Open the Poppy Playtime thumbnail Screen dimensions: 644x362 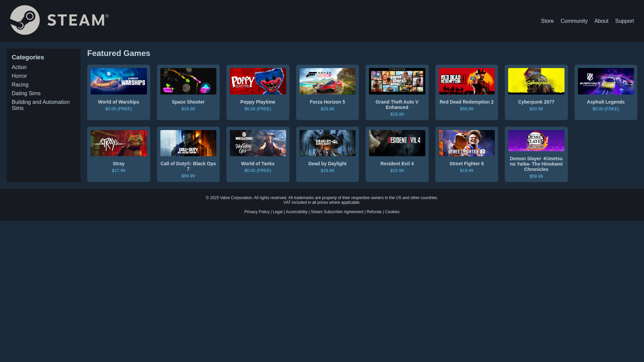(x=258, y=81)
